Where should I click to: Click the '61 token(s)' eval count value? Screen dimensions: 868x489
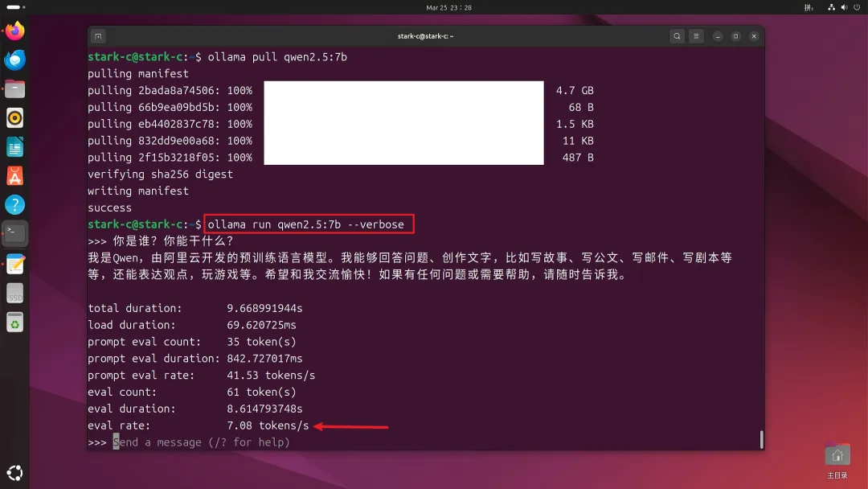(261, 392)
